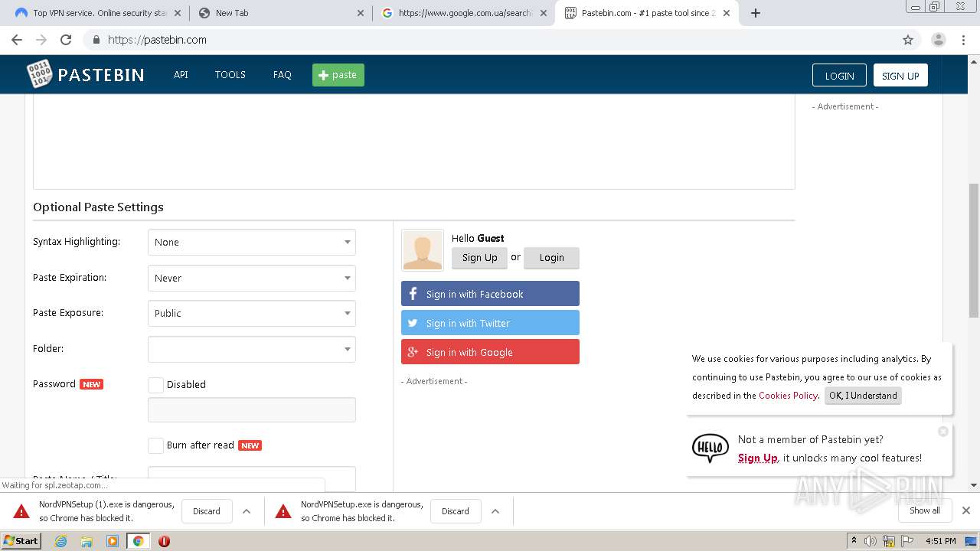Go back to previous page

(x=17, y=40)
